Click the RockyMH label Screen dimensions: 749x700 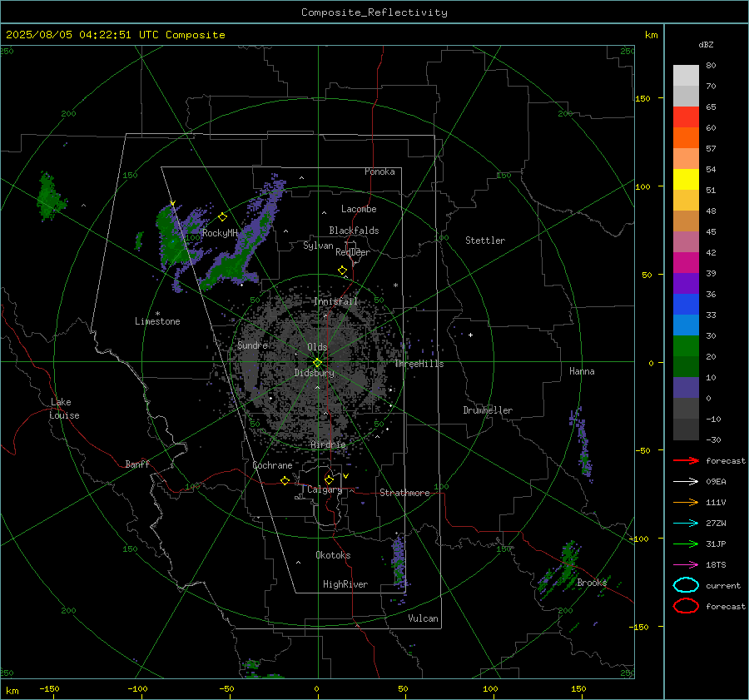220,233
